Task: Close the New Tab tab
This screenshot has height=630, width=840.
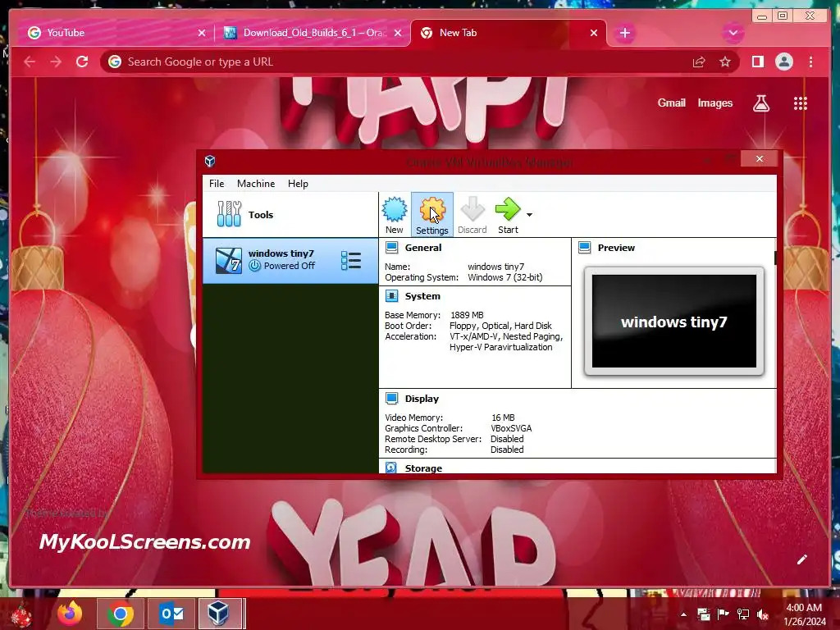Action: (x=594, y=33)
